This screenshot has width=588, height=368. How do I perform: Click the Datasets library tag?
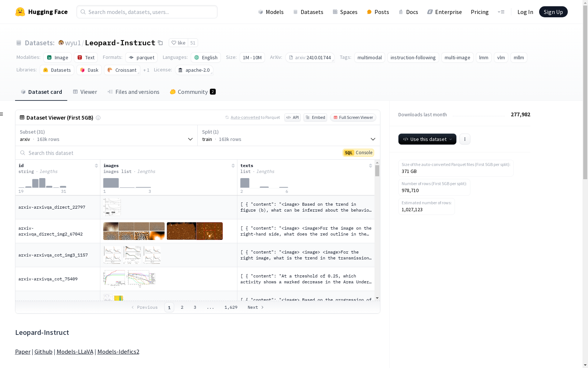(57, 70)
